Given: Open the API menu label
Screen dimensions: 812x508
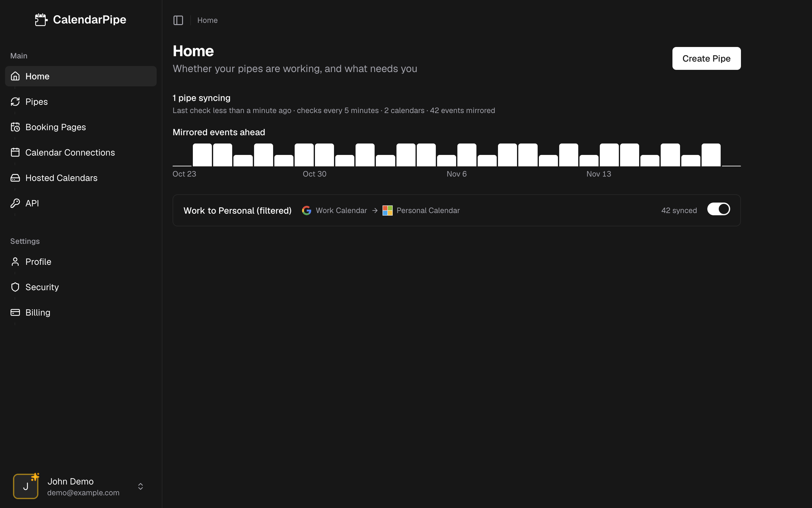Looking at the screenshot, I should click(32, 203).
